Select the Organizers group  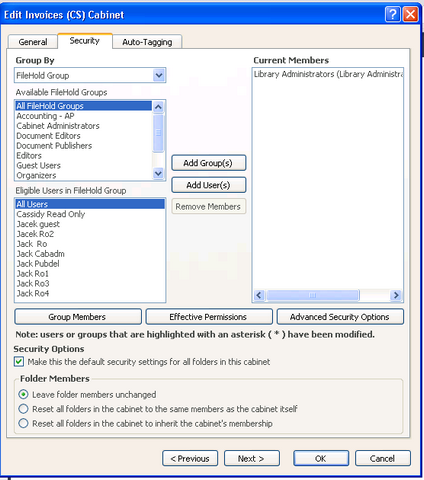(x=83, y=175)
